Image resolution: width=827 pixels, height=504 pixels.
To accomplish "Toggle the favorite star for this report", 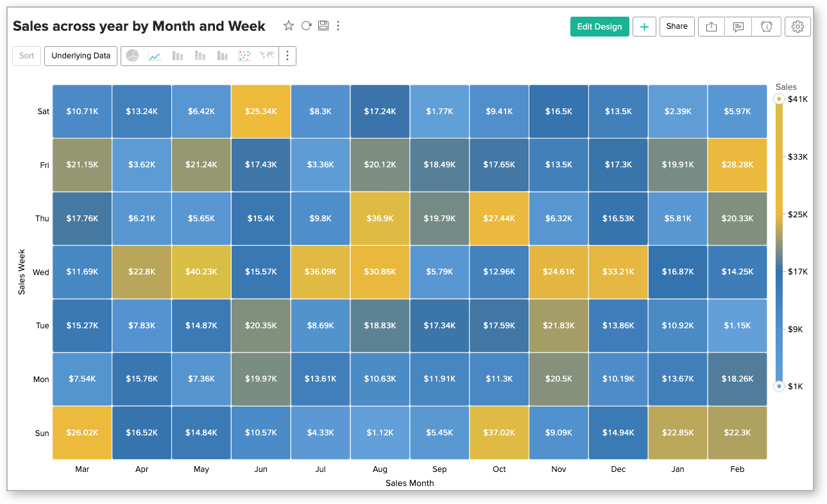I will click(289, 26).
